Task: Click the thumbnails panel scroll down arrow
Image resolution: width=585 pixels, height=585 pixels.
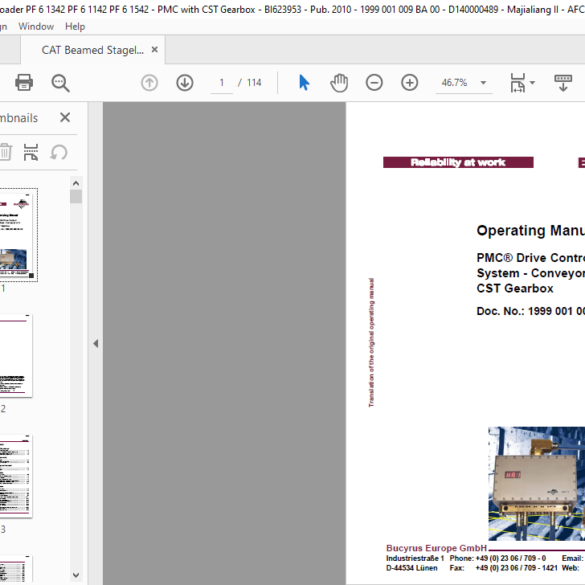Action: click(x=76, y=575)
